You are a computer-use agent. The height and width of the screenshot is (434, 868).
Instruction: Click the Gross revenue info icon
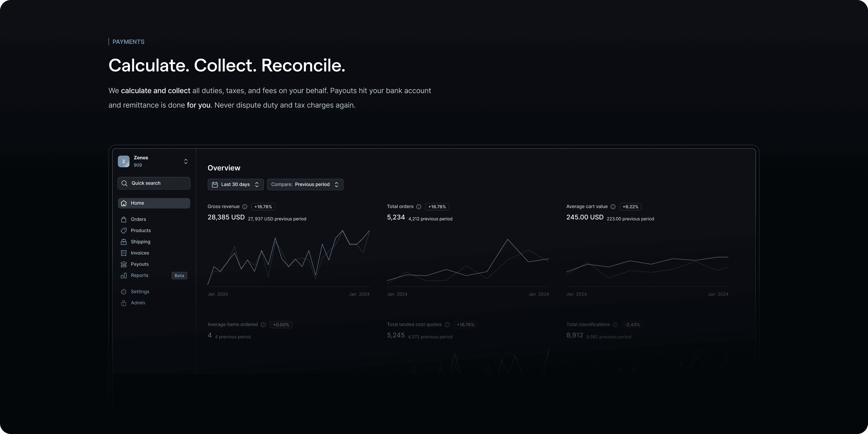coord(245,207)
